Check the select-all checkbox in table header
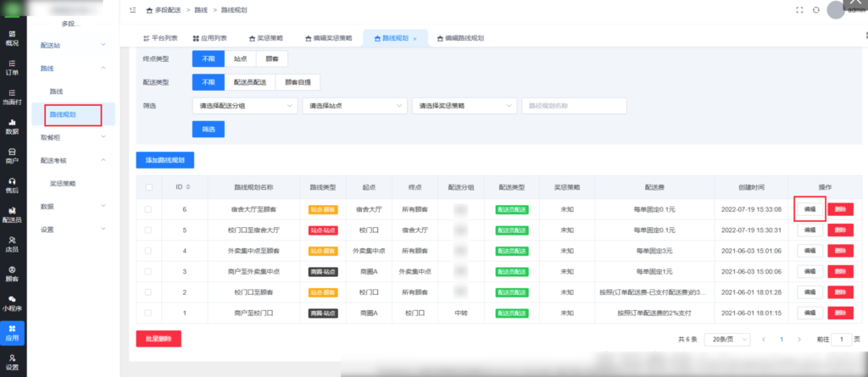This screenshot has width=868, height=377. pos(149,187)
